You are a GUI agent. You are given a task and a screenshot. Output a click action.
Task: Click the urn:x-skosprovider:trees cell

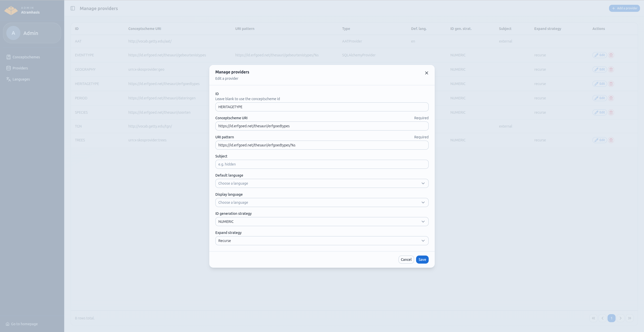pyautogui.click(x=147, y=140)
